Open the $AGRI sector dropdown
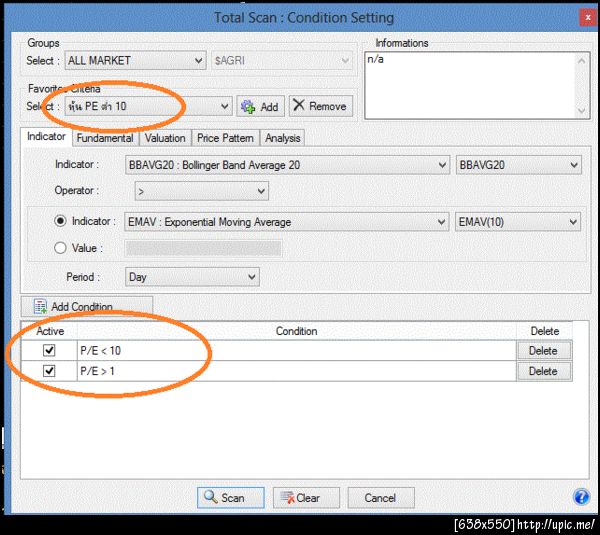The image size is (600, 535). click(x=282, y=60)
